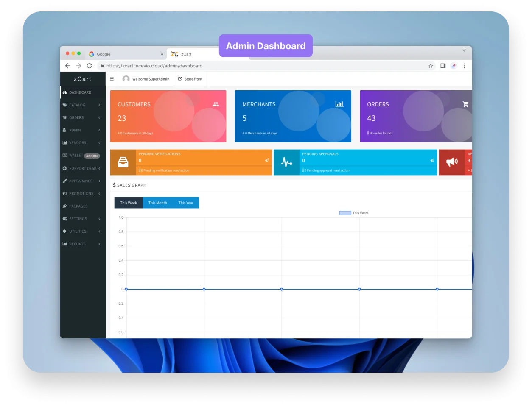Viewport: 532px width, 407px height.
Task: Expand the Catalog menu chevron
Action: pos(99,105)
